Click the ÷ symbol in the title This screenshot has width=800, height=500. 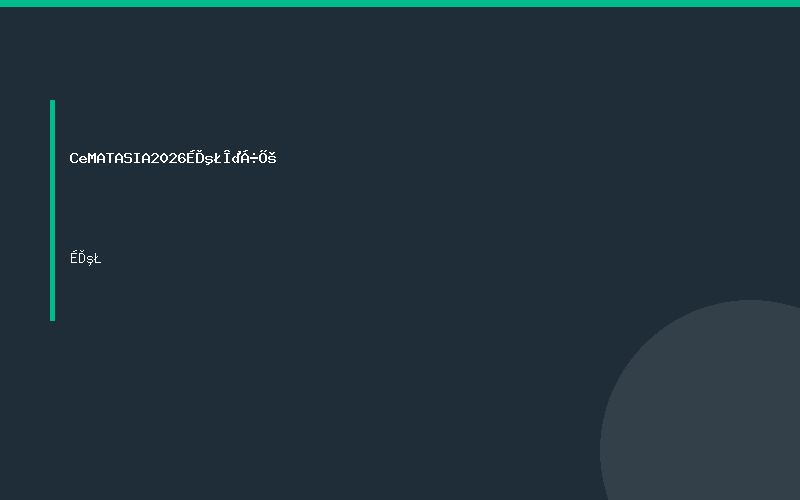[254, 159]
